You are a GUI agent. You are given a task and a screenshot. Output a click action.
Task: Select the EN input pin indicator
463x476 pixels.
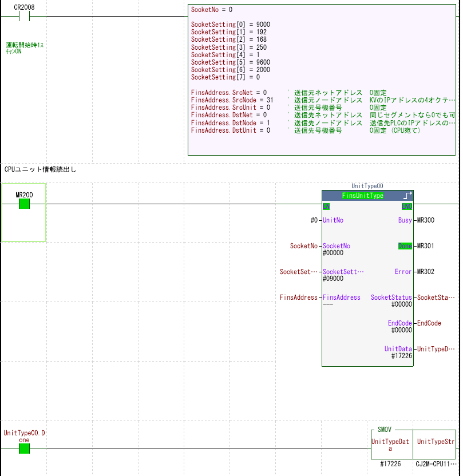pyautogui.click(x=326, y=207)
